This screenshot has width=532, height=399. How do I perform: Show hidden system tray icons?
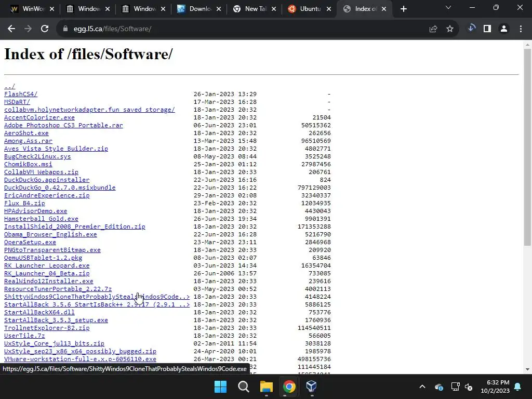[422, 387]
